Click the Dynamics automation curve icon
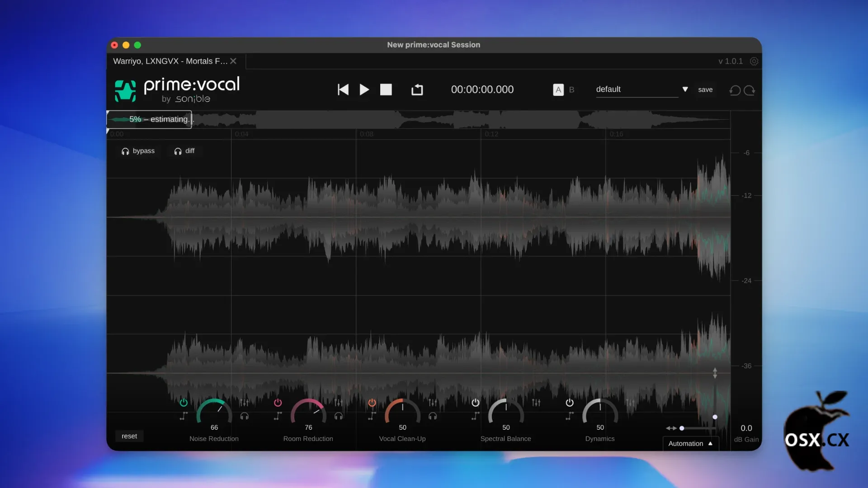Viewport: 868px width, 488px height. pyautogui.click(x=570, y=416)
